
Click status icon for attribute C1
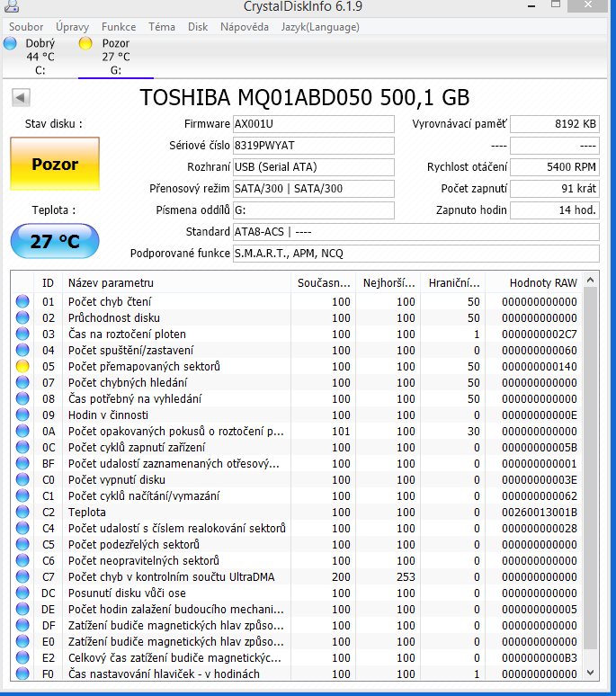point(22,495)
